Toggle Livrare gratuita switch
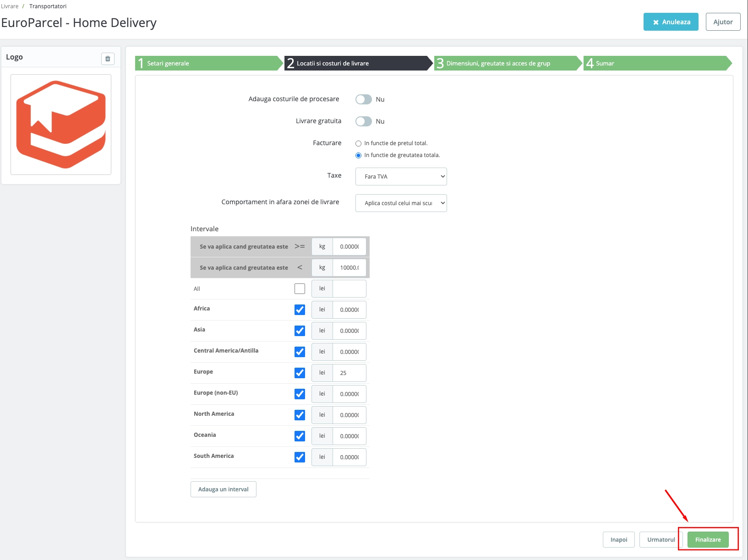 click(x=364, y=121)
